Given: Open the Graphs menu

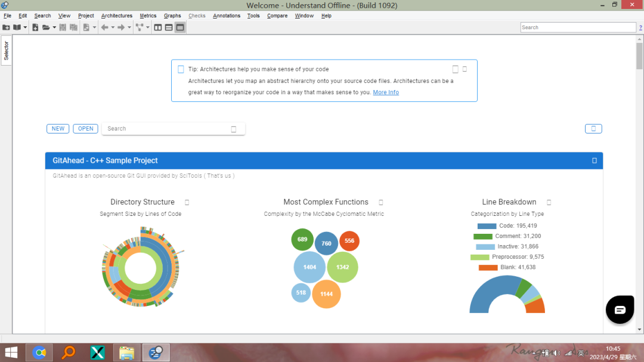Looking at the screenshot, I should [172, 16].
